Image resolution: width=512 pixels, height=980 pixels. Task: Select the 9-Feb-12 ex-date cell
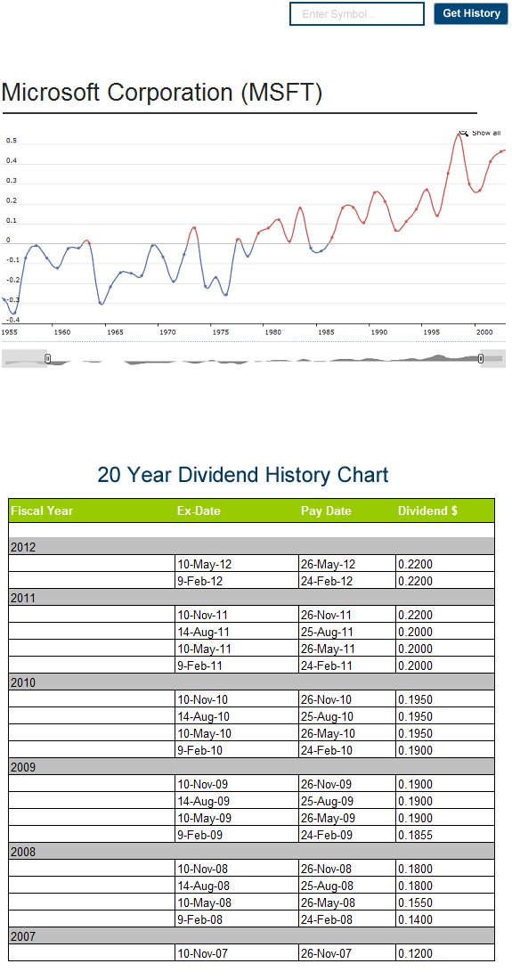tap(237, 581)
